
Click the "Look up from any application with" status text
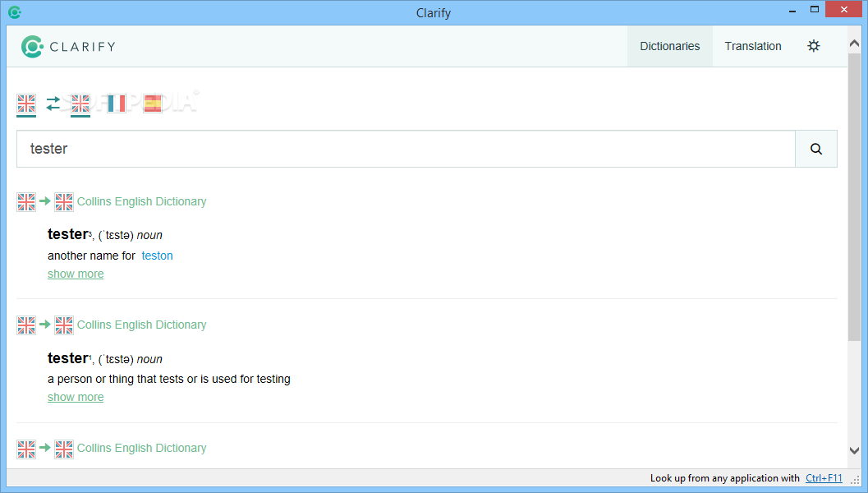pyautogui.click(x=724, y=478)
